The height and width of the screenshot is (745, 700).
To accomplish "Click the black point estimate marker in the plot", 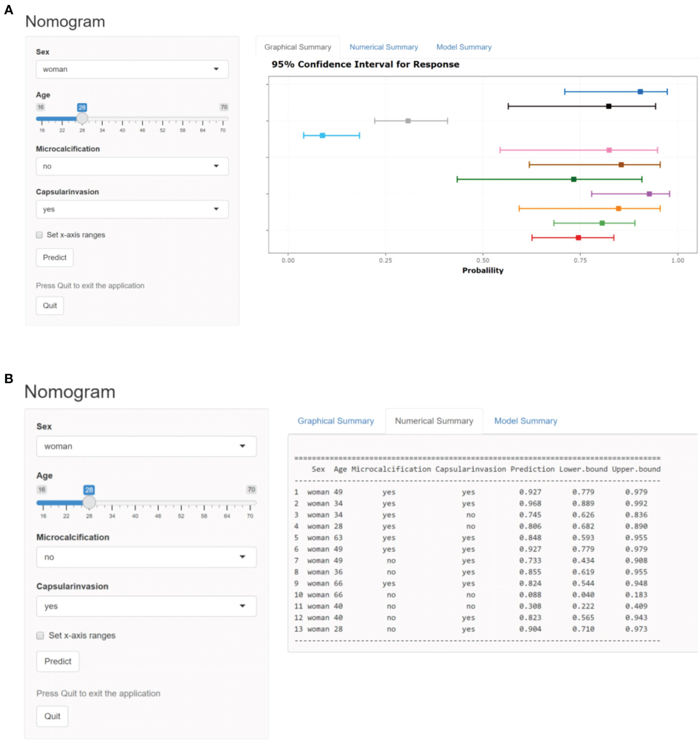I will (x=609, y=106).
